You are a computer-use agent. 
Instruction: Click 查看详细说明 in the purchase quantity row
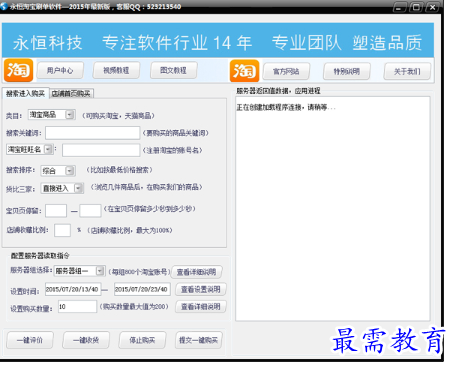[x=201, y=307]
